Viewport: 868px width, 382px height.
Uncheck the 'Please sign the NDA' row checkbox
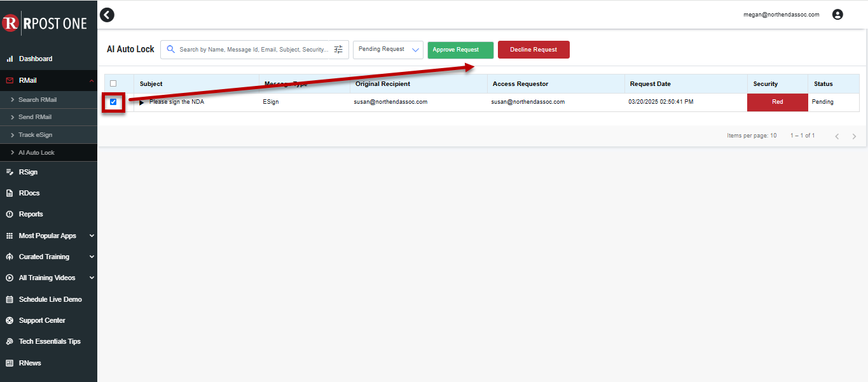[113, 102]
